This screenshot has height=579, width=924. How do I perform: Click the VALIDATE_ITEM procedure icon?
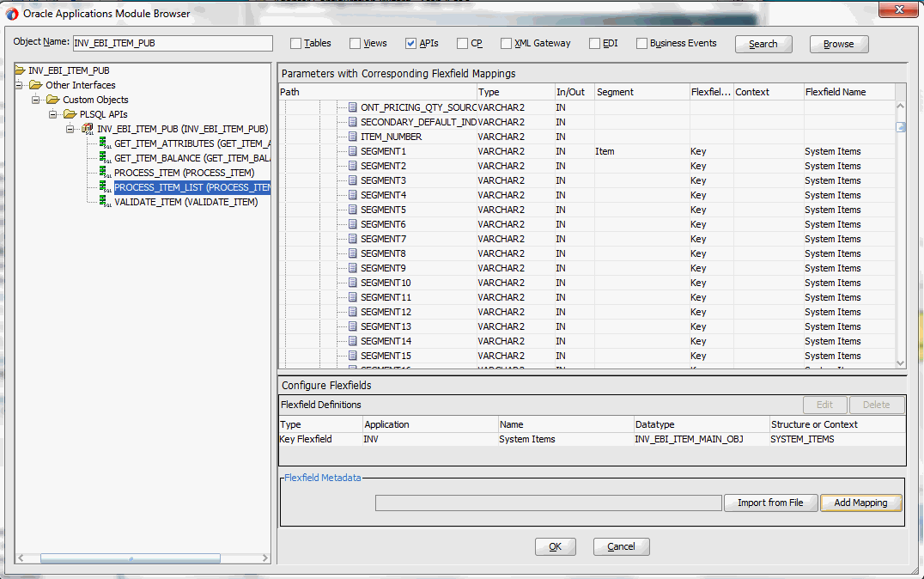click(x=105, y=202)
